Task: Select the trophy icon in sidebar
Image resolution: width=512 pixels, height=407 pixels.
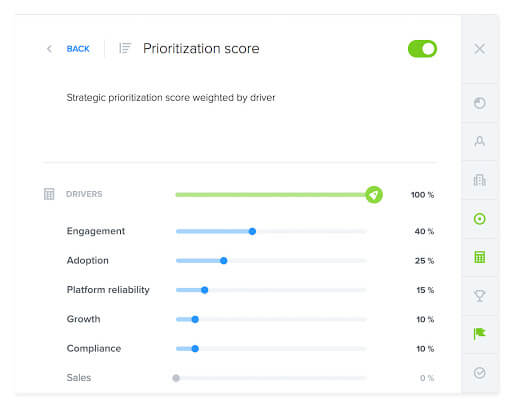Action: pyautogui.click(x=480, y=296)
